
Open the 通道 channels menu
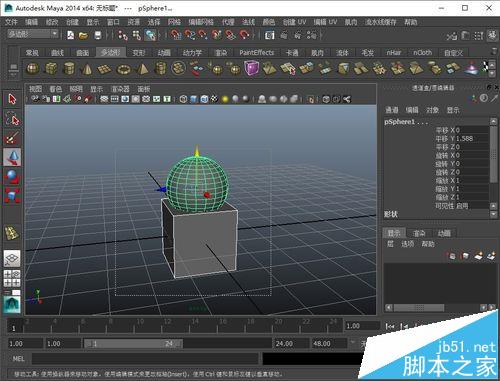(392, 110)
